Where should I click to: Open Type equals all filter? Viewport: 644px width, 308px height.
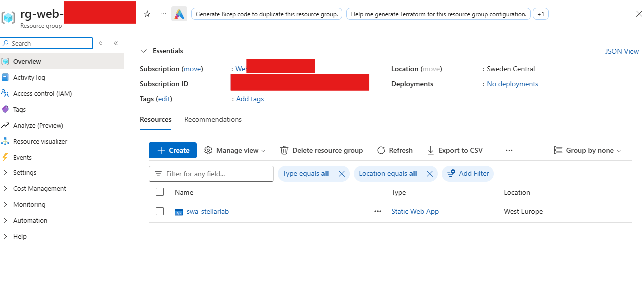point(306,173)
